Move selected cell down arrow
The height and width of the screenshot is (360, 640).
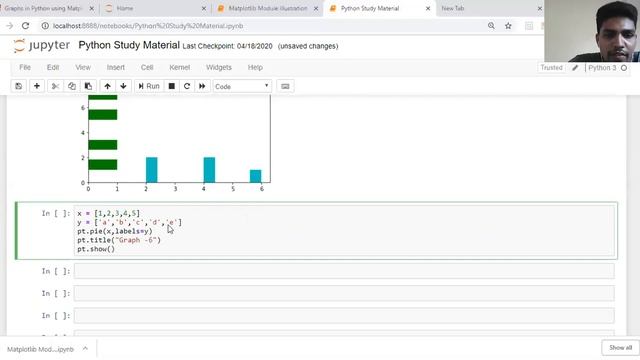point(123,86)
